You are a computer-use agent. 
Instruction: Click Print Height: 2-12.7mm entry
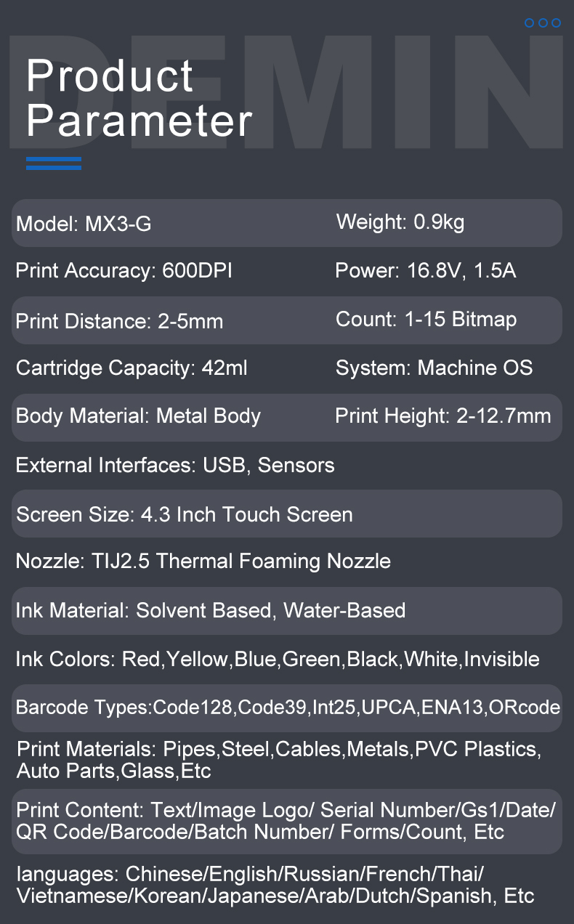(x=443, y=416)
